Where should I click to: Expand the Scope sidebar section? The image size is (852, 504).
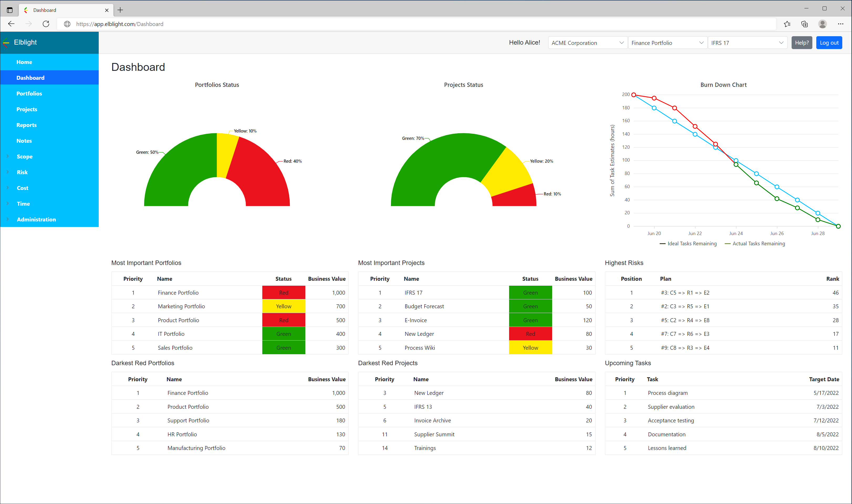(x=24, y=157)
